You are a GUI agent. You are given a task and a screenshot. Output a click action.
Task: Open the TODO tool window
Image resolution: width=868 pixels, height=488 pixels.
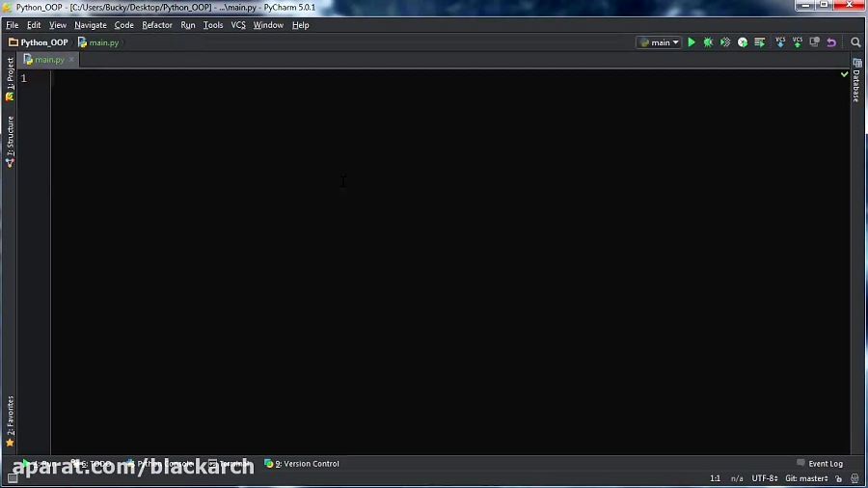coord(92,464)
